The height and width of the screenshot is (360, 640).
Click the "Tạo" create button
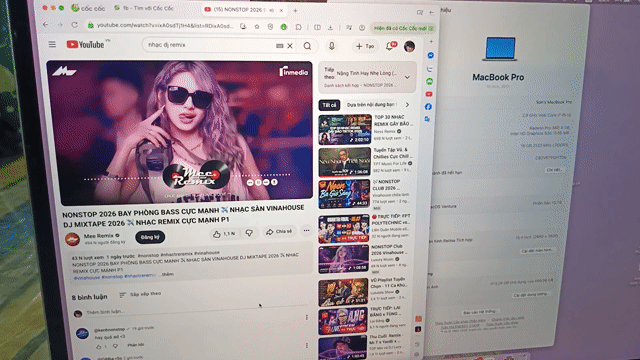pyautogui.click(x=365, y=46)
